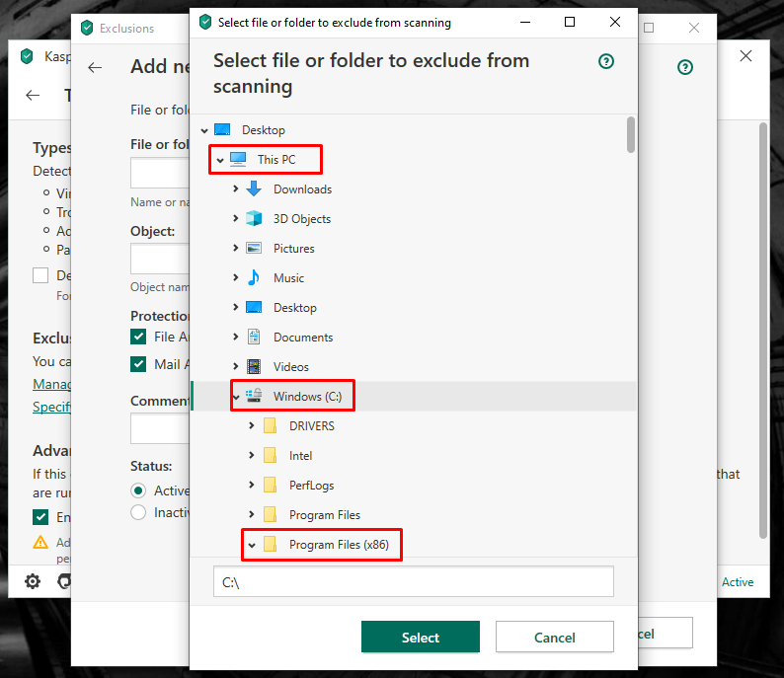
Task: Open help in folder selection dialog
Action: click(606, 61)
